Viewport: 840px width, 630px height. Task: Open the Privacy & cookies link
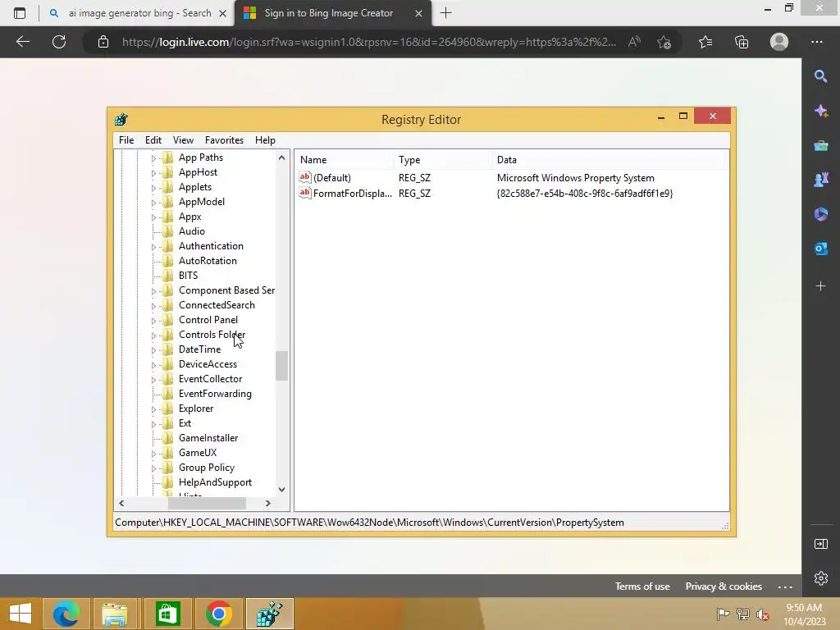724,586
